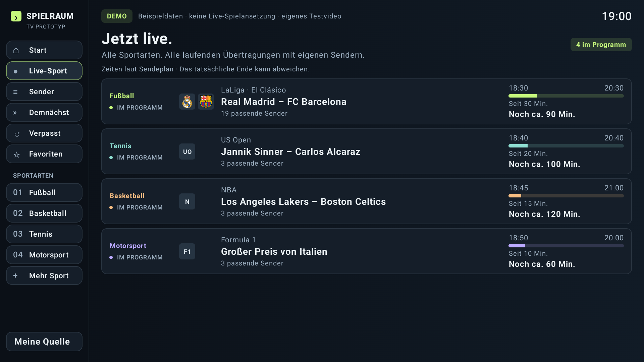Click the N badge for NBA

pyautogui.click(x=187, y=201)
